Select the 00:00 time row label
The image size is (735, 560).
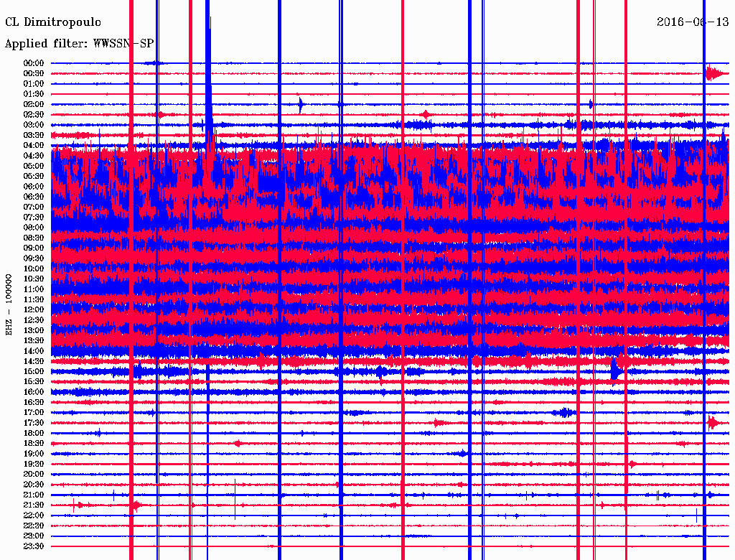[34, 63]
